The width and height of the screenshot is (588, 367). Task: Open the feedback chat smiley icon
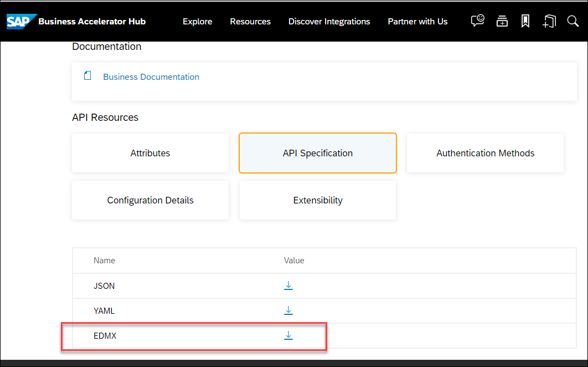tap(477, 21)
